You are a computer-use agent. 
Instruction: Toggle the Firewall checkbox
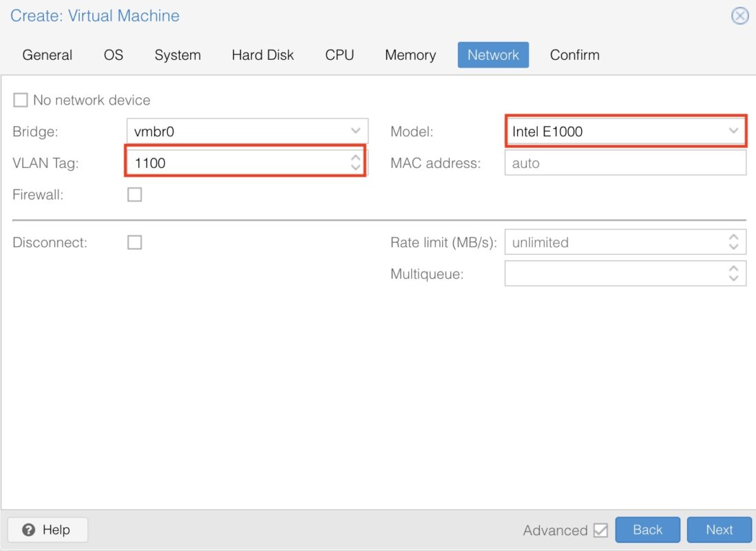point(134,194)
